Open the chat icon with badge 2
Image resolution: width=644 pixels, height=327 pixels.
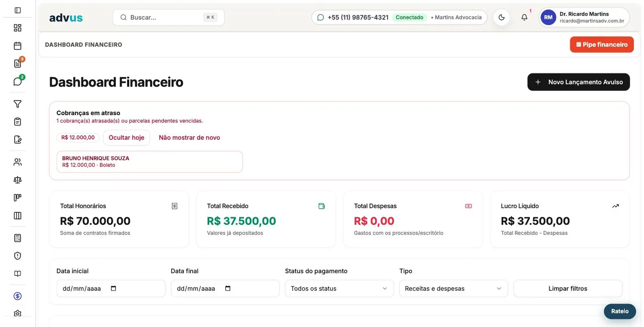pyautogui.click(x=17, y=82)
